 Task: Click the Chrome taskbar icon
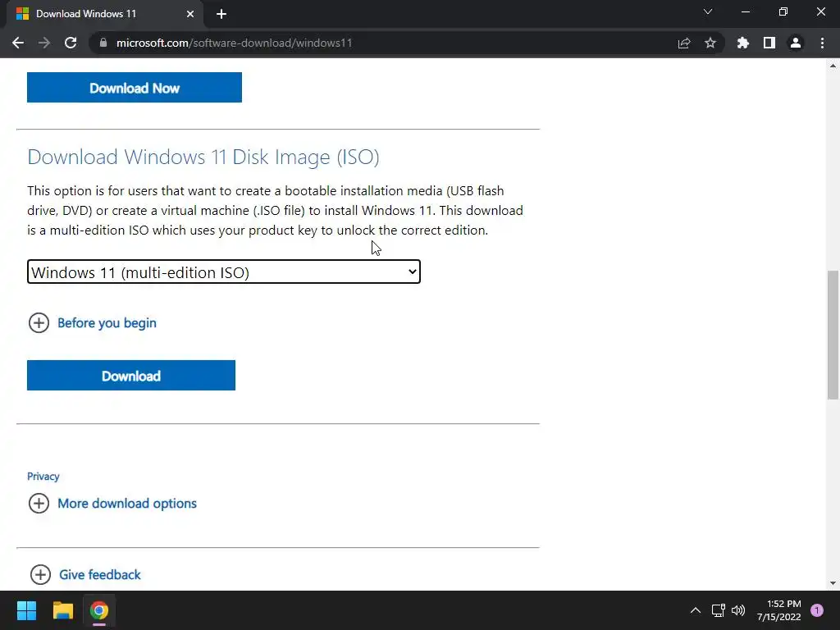99,610
